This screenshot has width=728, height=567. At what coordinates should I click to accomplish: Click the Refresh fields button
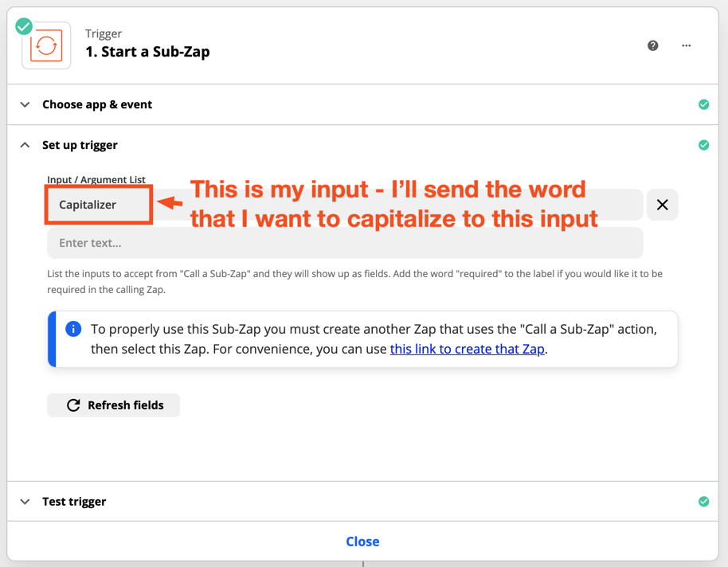coord(113,405)
